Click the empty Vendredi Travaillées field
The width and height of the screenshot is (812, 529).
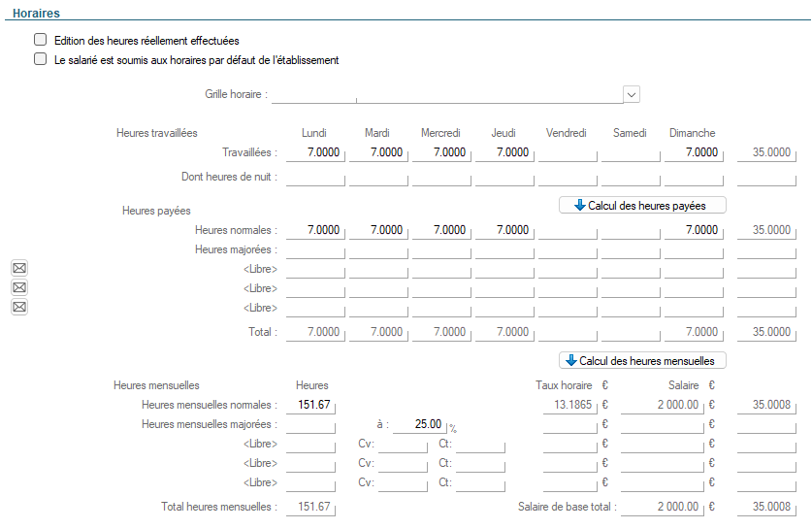pyautogui.click(x=568, y=152)
